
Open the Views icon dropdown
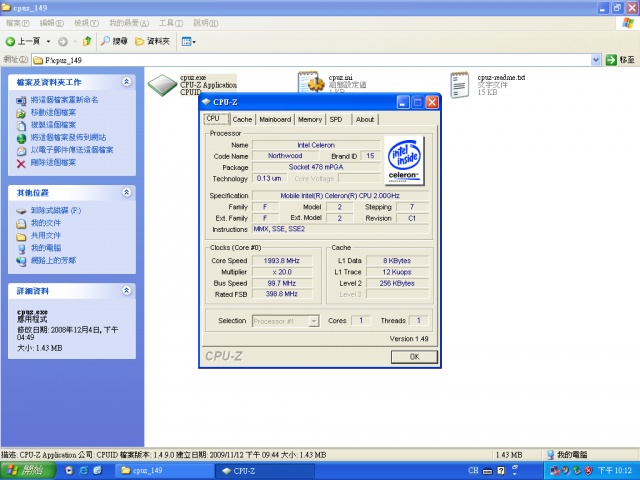pos(189,41)
